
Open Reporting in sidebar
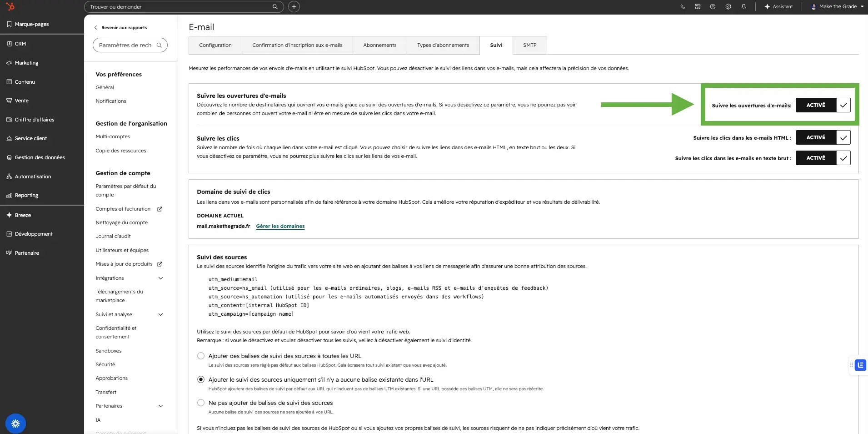pyautogui.click(x=22, y=195)
